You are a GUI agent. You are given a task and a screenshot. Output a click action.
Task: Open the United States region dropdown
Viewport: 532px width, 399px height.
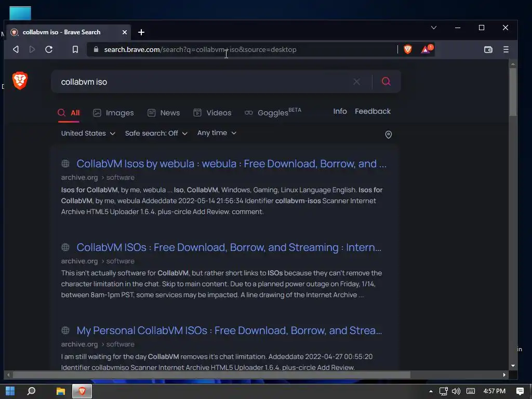(88, 134)
